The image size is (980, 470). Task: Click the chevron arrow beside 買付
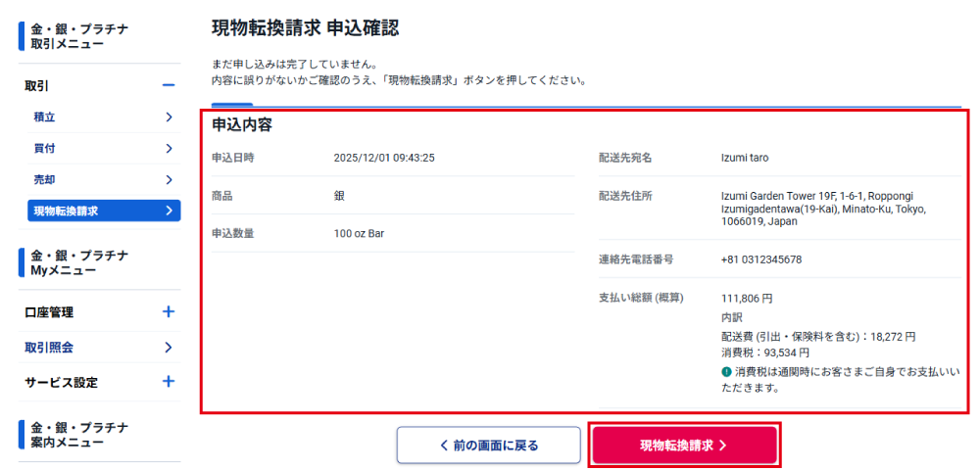tap(169, 149)
